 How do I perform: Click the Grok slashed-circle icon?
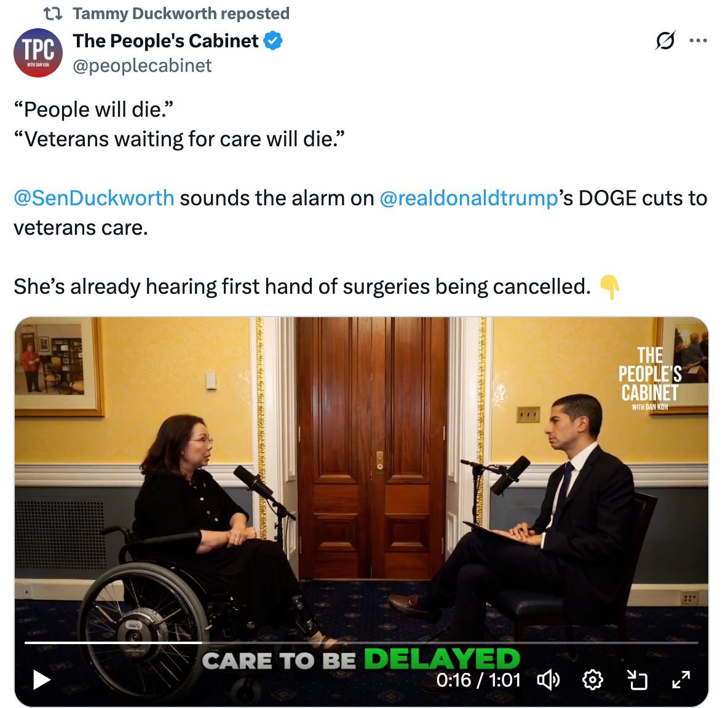pyautogui.click(x=665, y=41)
